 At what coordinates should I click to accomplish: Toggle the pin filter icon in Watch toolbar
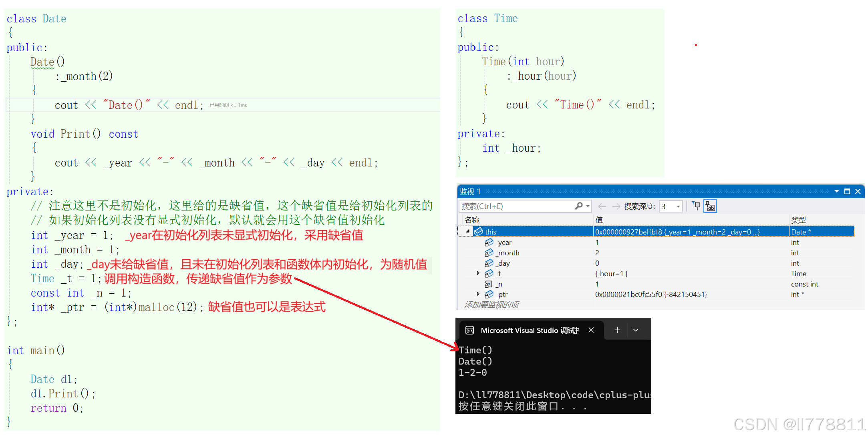coord(697,206)
